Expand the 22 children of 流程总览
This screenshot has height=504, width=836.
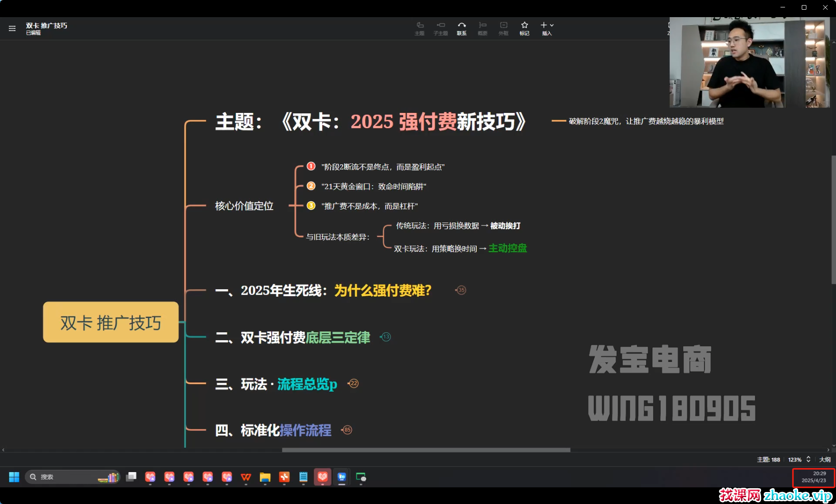(x=354, y=383)
